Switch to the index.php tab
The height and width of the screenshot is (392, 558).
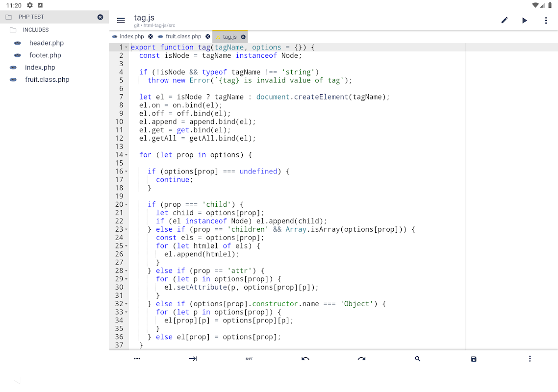(x=132, y=37)
